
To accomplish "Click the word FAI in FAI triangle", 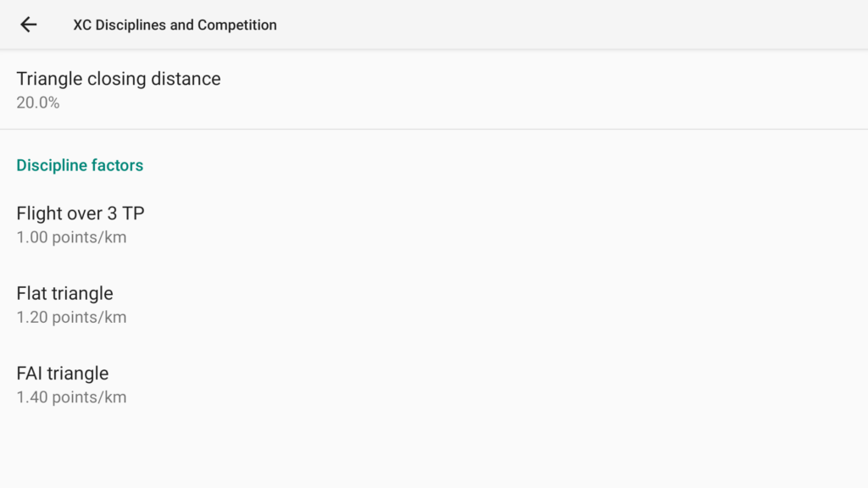I will (30, 373).
